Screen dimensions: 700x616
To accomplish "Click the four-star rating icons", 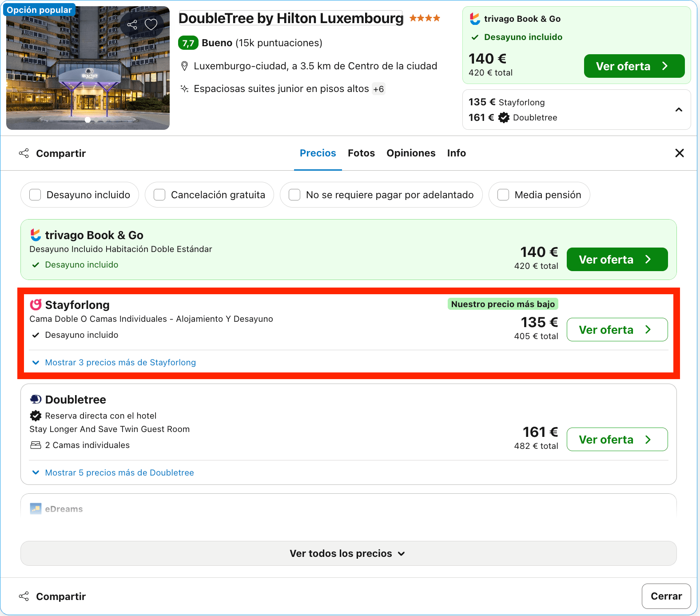I will click(425, 18).
